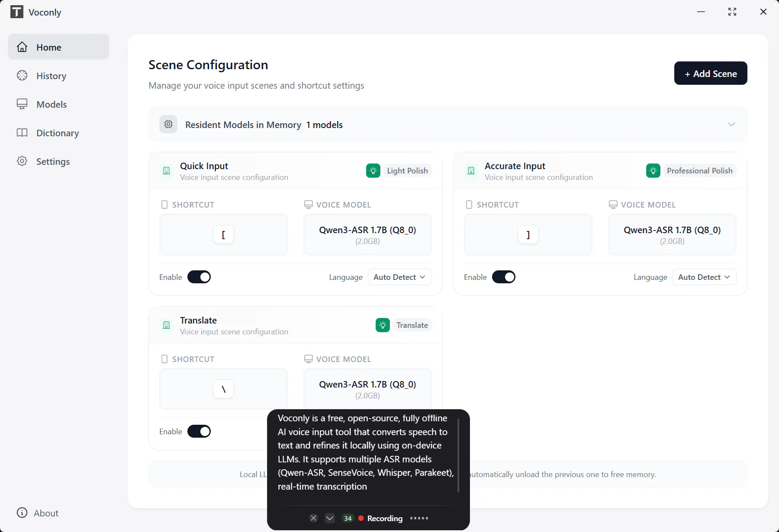The width and height of the screenshot is (779, 532).
Task: Click the Accurate Input scene building icon
Action: point(471,171)
